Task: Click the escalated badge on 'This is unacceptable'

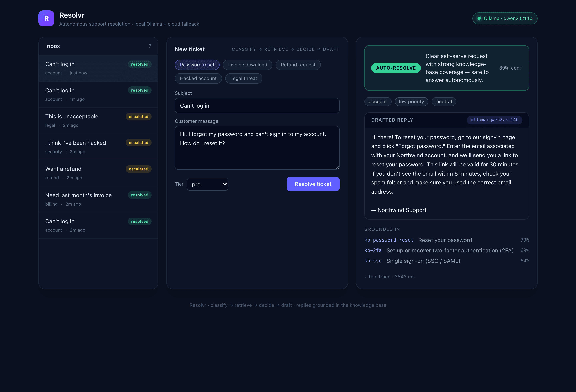Action: (138, 116)
